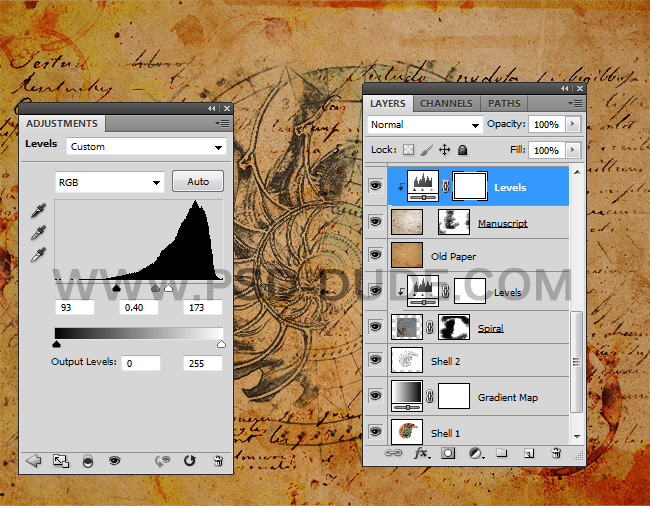Image resolution: width=650 pixels, height=506 pixels.
Task: Collapse the Adjustments panel to icons
Action: coord(211,109)
